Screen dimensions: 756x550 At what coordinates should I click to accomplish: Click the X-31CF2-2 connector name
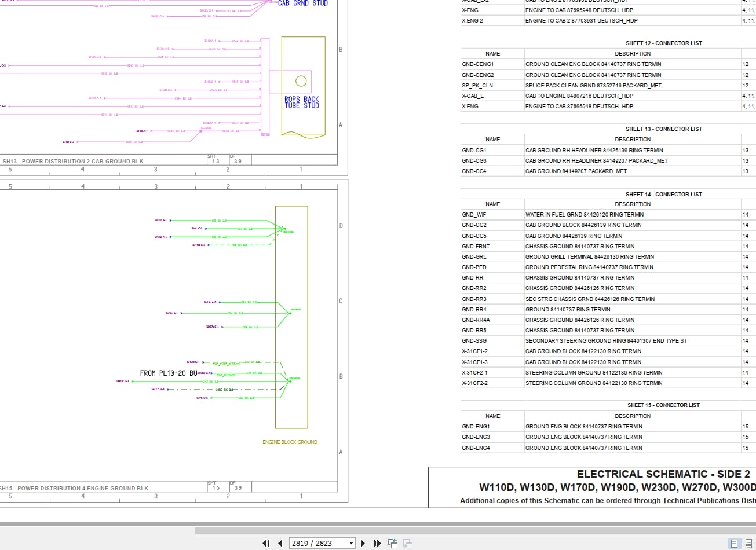coord(474,383)
